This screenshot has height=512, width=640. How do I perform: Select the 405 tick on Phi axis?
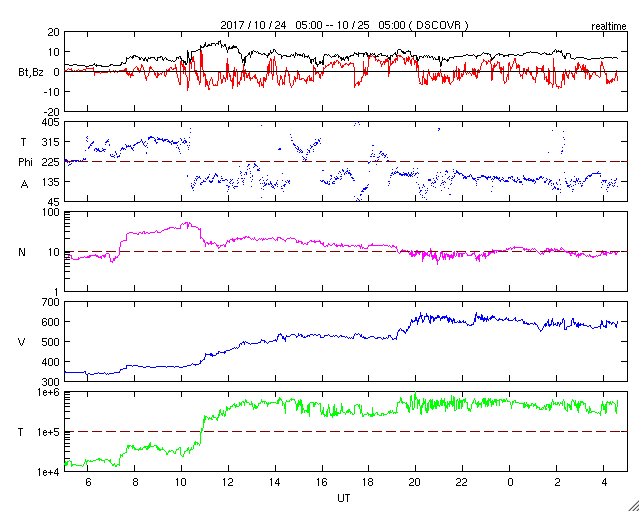[52, 122]
